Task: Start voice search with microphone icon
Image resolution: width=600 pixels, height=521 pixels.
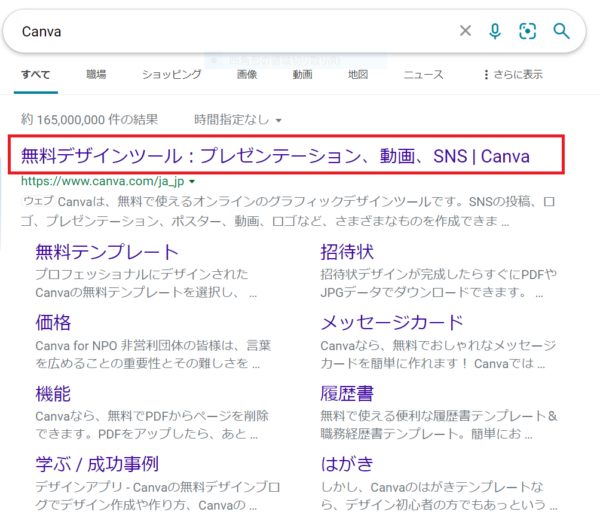Action: (x=495, y=31)
